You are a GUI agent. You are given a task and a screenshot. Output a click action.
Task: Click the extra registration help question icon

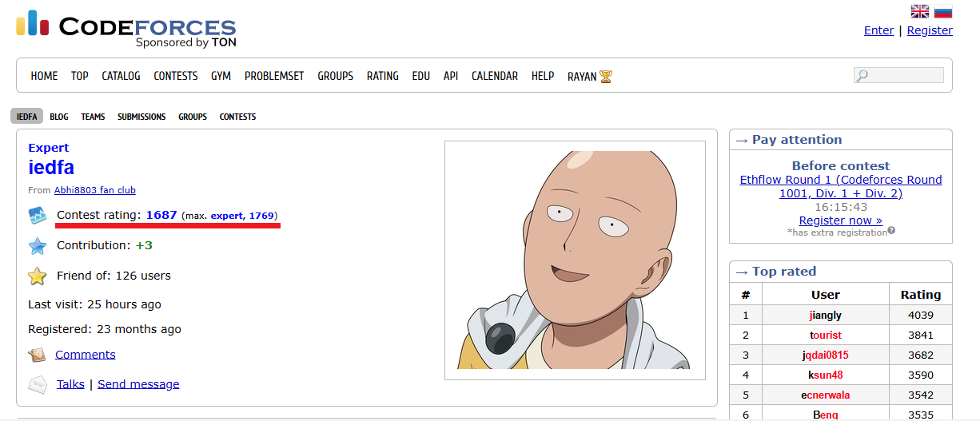(891, 231)
